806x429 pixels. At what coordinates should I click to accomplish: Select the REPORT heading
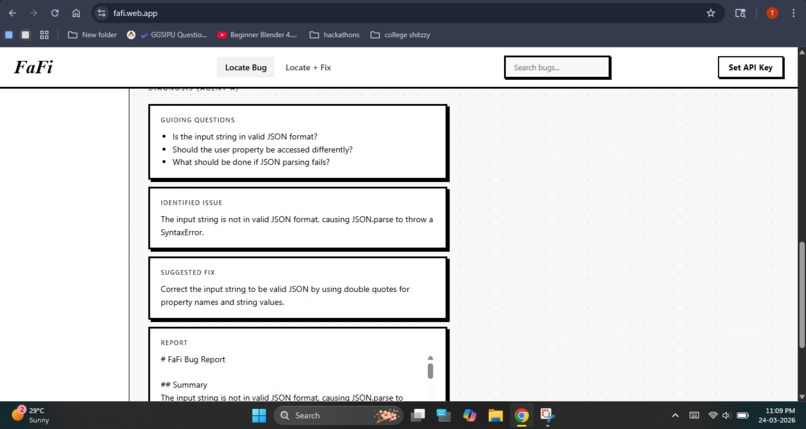(x=174, y=343)
